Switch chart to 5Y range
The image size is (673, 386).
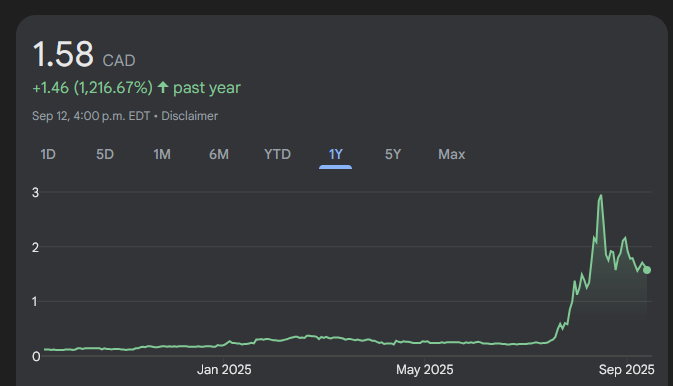[393, 154]
